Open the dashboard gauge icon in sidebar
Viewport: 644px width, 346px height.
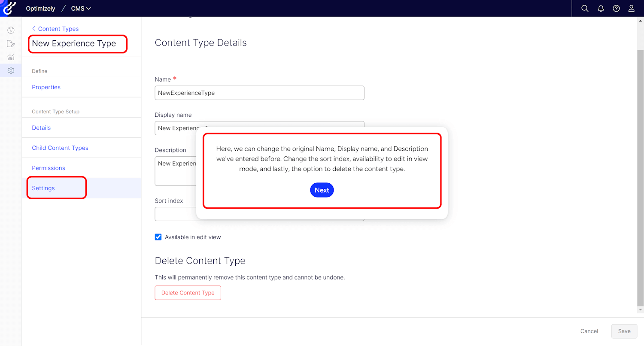coord(11,30)
